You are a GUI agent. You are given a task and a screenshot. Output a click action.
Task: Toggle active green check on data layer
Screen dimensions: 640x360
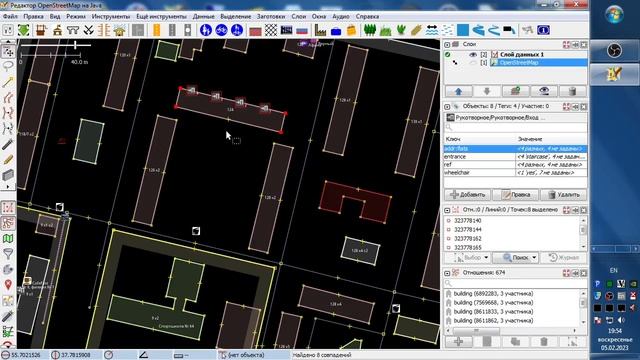coord(448,54)
